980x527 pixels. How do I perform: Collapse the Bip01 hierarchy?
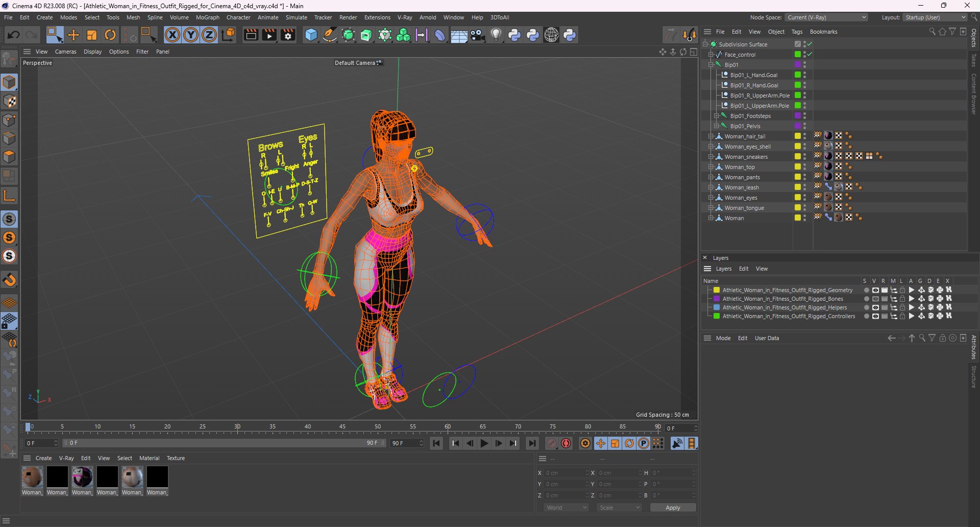pyautogui.click(x=710, y=65)
